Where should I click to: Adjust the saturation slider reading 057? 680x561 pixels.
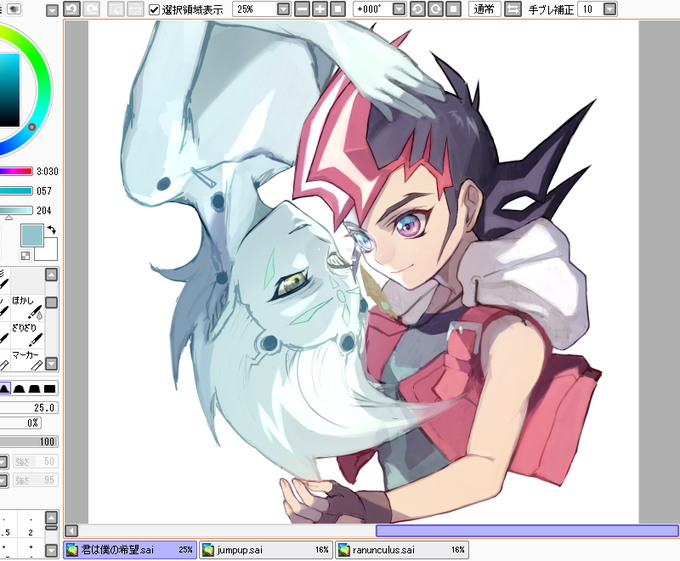tap(16, 191)
